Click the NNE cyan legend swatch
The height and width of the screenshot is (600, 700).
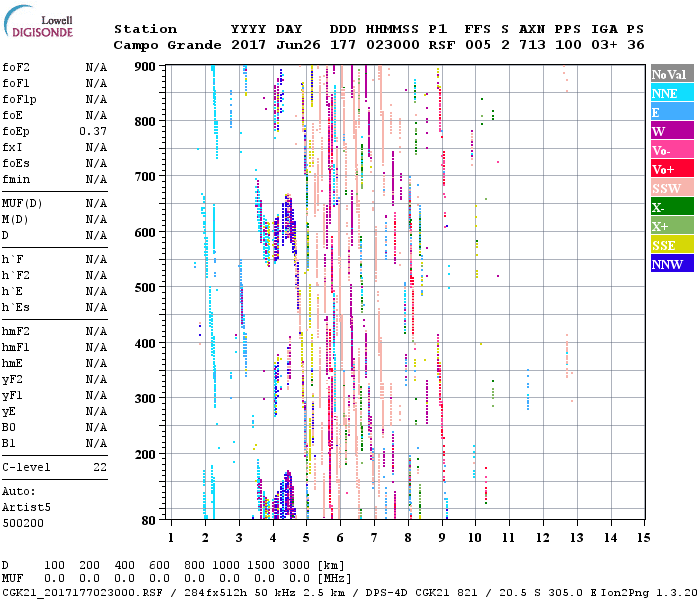pyautogui.click(x=671, y=93)
